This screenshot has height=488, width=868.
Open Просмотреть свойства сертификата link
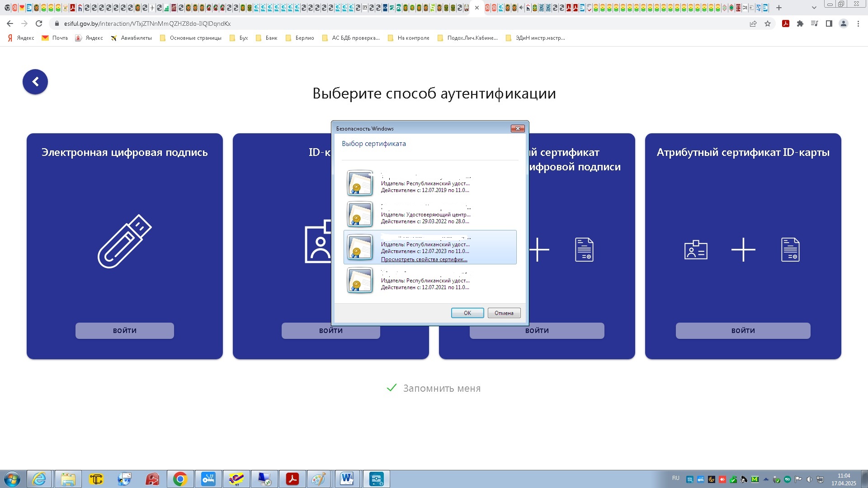pos(424,259)
